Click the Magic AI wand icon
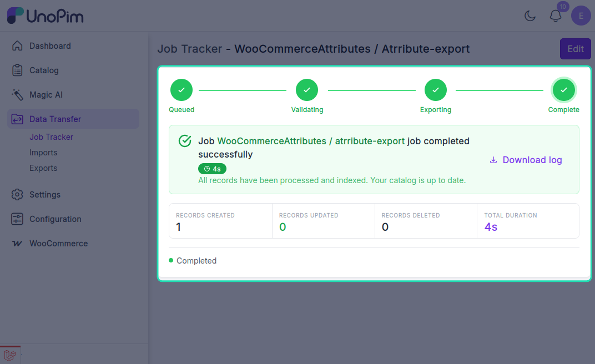Viewport: 595px width, 364px height. click(17, 95)
